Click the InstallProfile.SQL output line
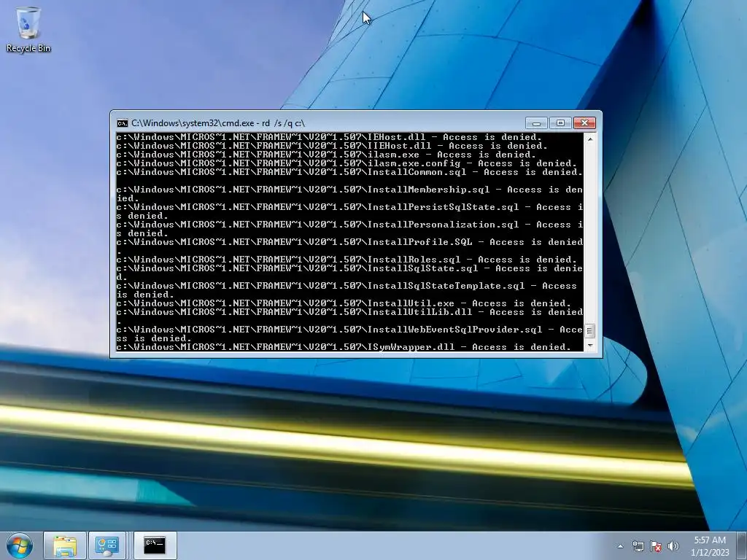The image size is (747, 560). click(349, 246)
